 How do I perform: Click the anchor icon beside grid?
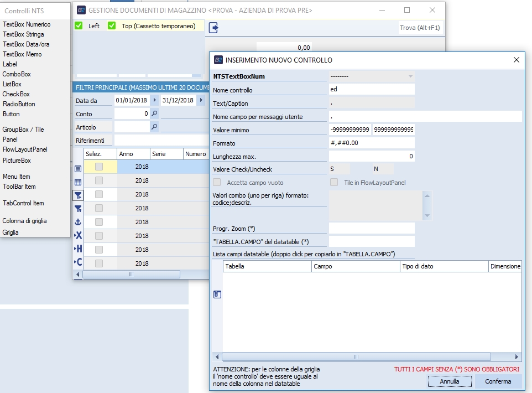pos(78,222)
